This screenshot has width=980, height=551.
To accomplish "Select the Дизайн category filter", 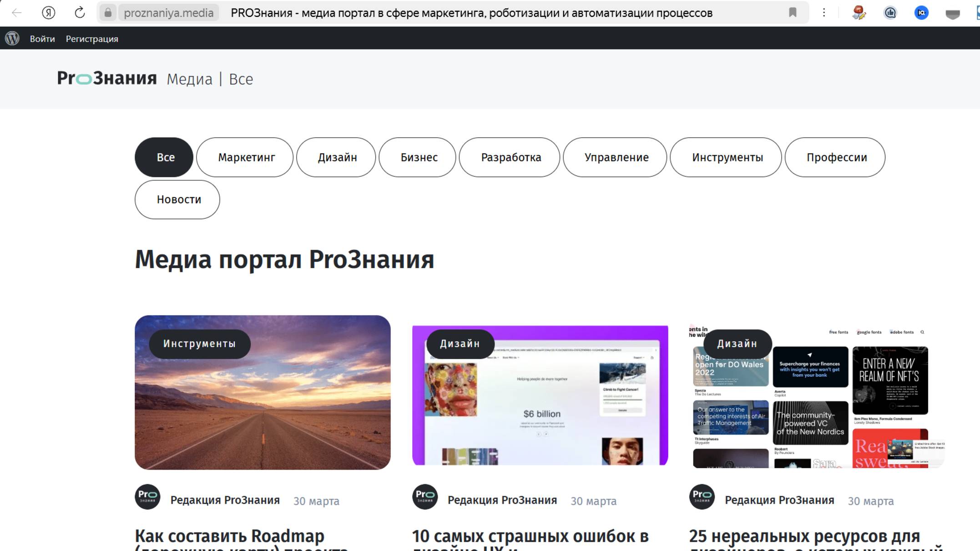I will [336, 157].
